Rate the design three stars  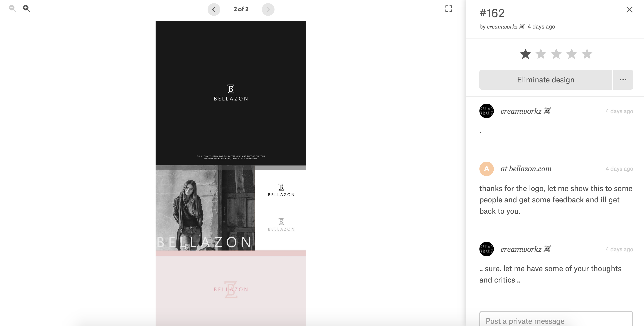(556, 54)
